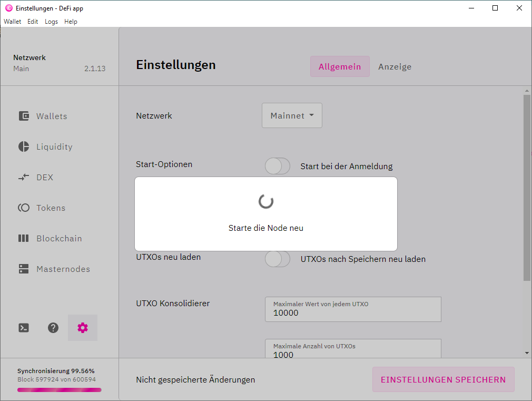Focus Maximale Anzahl von UTXOs field
Image resolution: width=532 pixels, height=401 pixels.
pos(353,348)
